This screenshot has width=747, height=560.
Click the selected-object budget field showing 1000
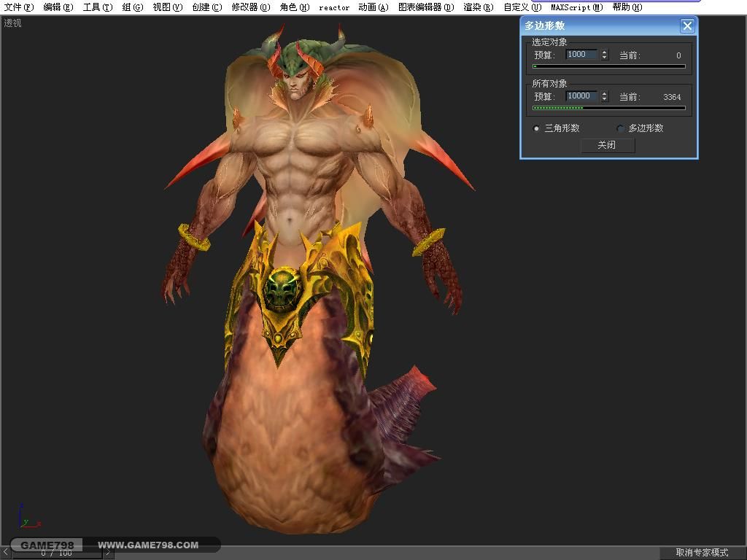(x=581, y=55)
